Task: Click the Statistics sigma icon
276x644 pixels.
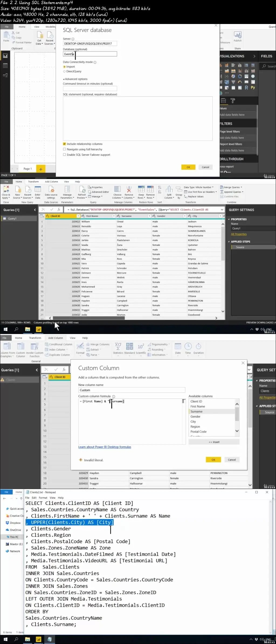Action: [118, 346]
